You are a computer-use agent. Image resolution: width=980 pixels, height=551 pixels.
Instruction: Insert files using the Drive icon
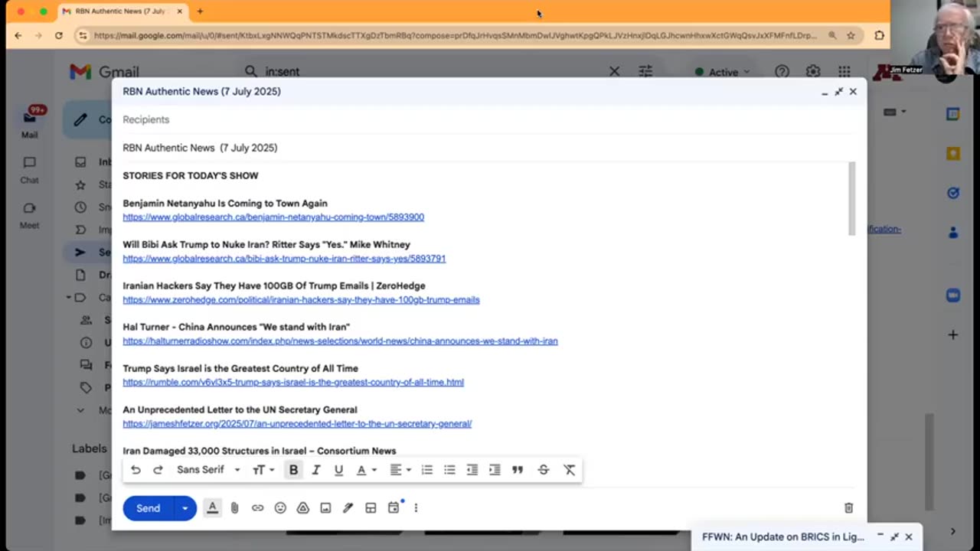pyautogui.click(x=303, y=508)
